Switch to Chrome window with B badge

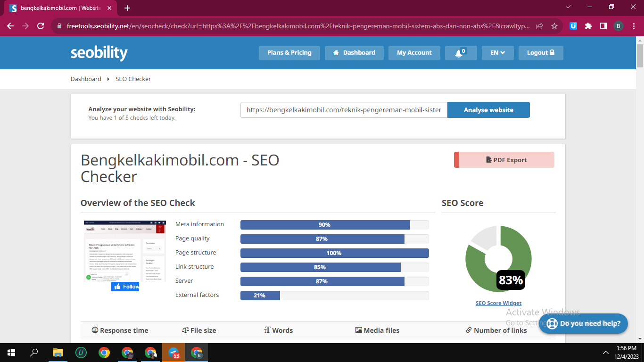pyautogui.click(x=197, y=353)
